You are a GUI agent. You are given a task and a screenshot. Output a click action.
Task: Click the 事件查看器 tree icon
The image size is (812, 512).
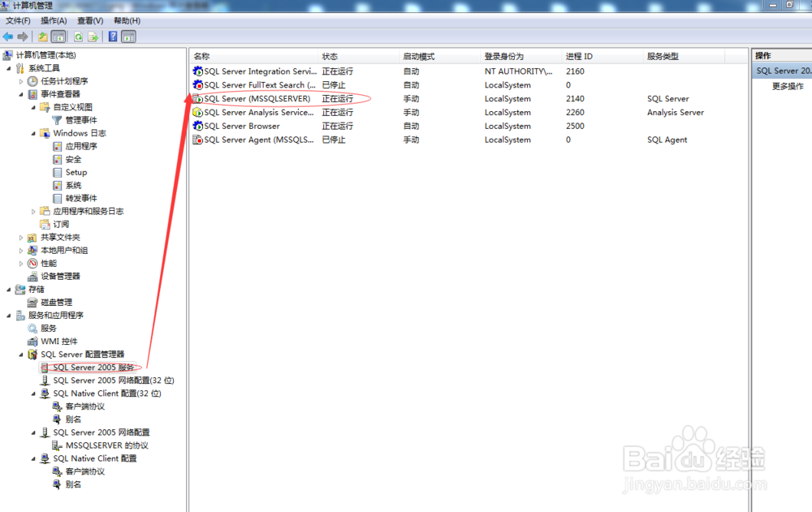click(32, 94)
